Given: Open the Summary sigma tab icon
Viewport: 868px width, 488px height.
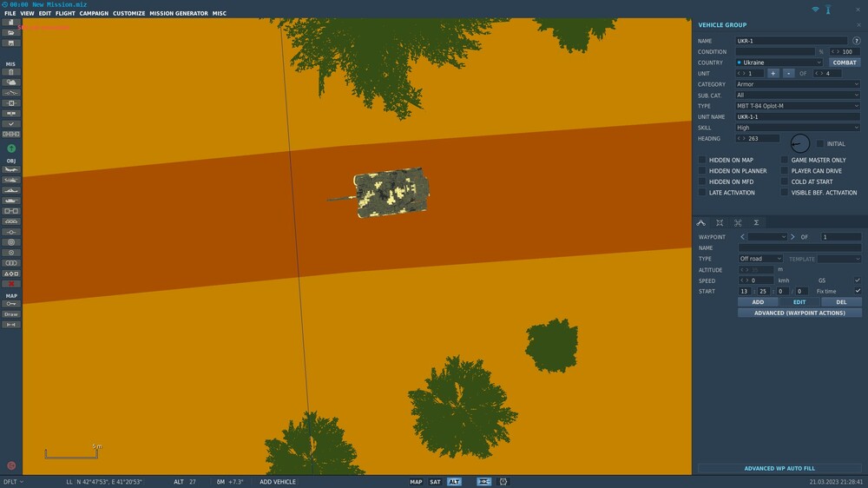Looking at the screenshot, I should [756, 222].
